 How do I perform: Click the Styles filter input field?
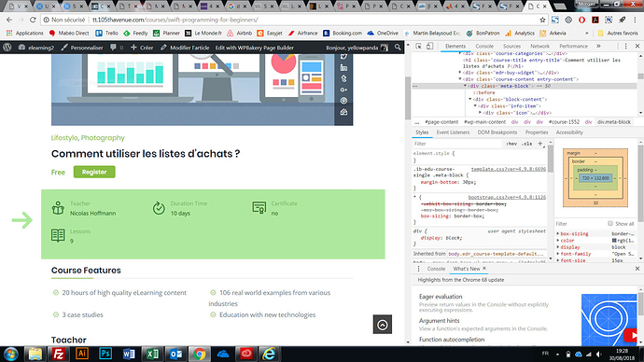pos(457,144)
